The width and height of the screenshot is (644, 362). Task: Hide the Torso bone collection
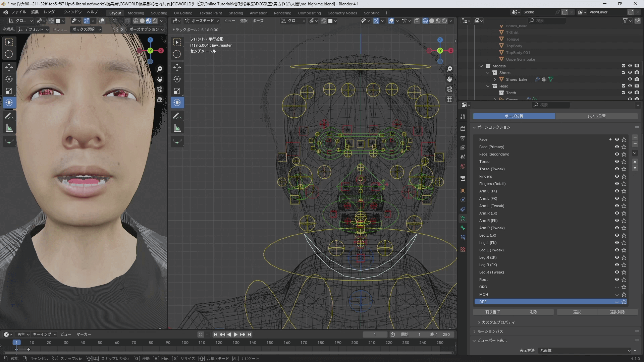pos(617,162)
